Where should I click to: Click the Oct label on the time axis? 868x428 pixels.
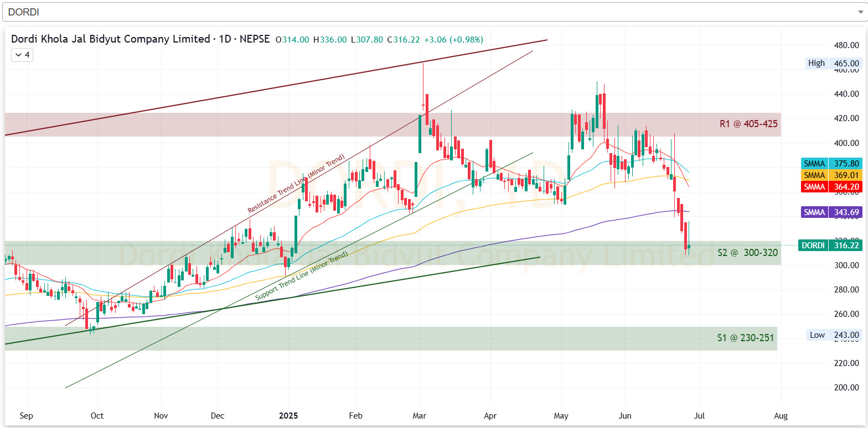(x=97, y=415)
